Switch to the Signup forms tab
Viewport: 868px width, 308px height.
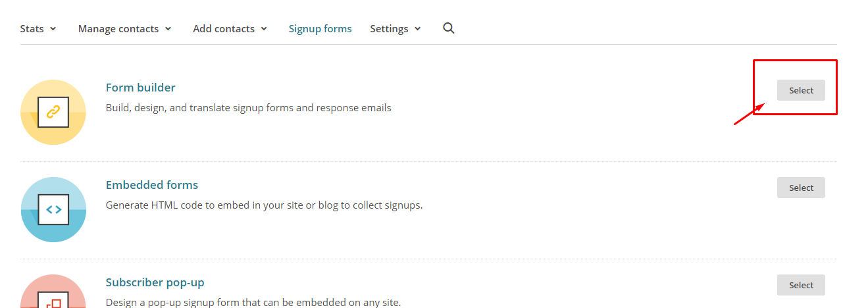click(320, 29)
